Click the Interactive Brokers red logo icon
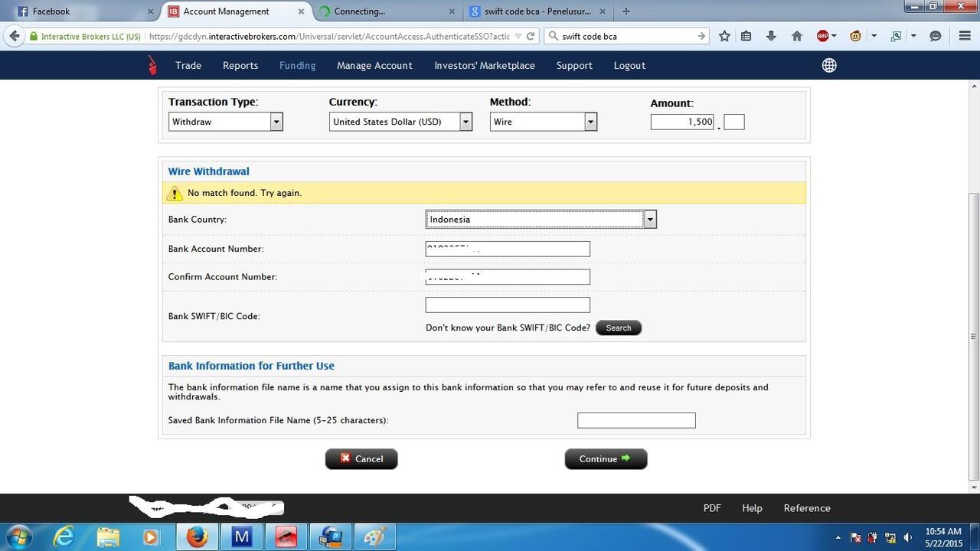The width and height of the screenshot is (980, 551). [152, 66]
